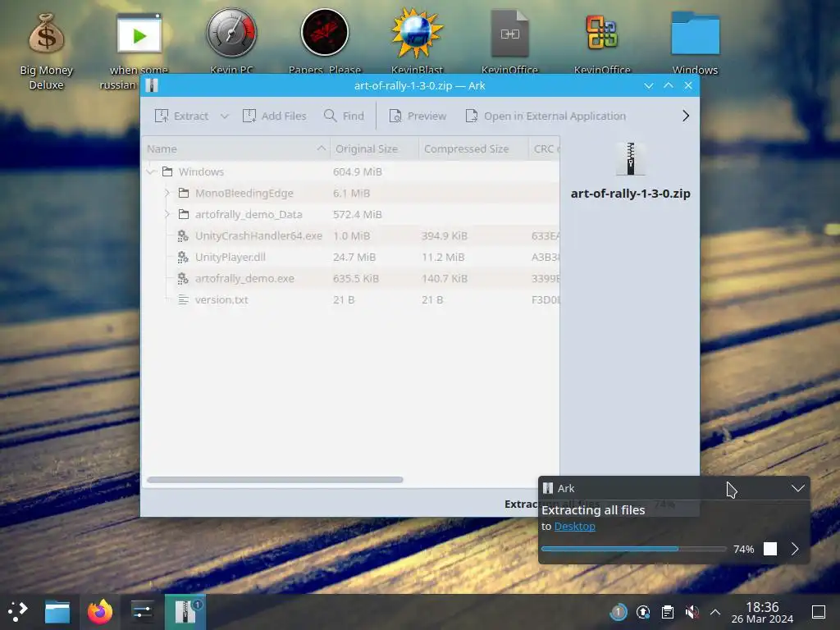Viewport: 840px width, 630px height.
Task: Select the Windows folder row
Action: point(351,171)
